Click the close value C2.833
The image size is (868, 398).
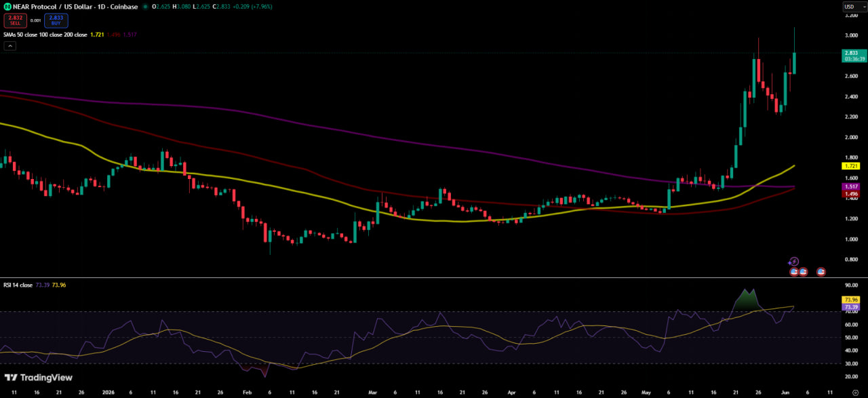[221, 7]
